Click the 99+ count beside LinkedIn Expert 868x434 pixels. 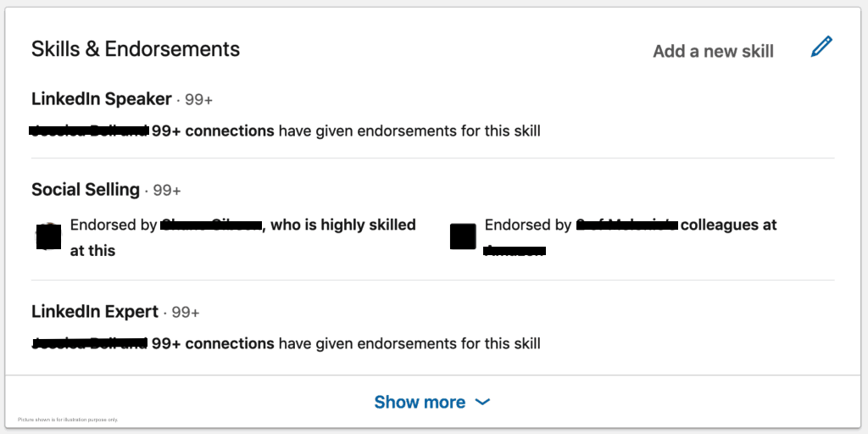pyautogui.click(x=186, y=313)
